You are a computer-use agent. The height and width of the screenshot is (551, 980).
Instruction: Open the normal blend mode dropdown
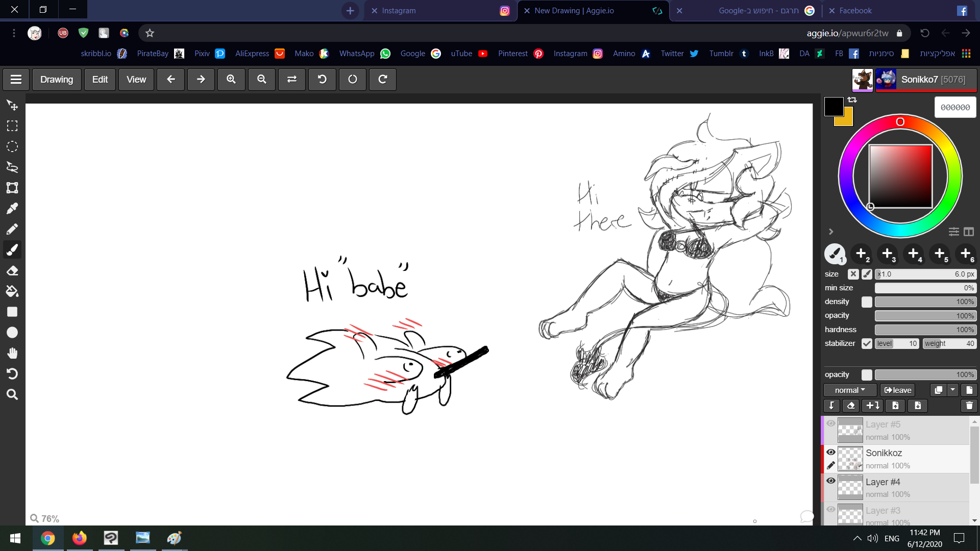pyautogui.click(x=850, y=390)
